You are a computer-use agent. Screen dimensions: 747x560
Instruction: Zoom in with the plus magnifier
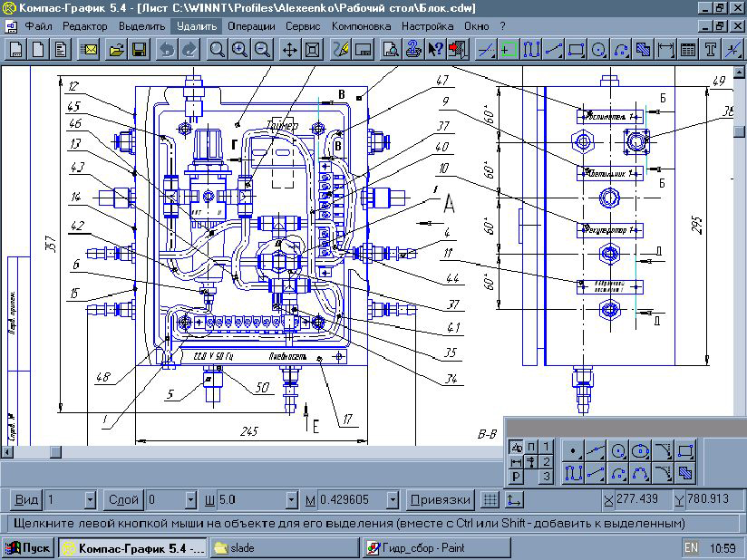pyautogui.click(x=239, y=50)
